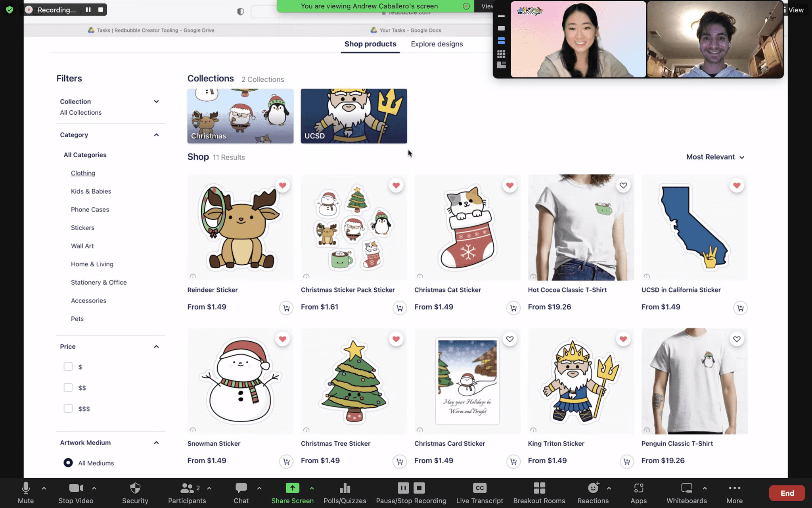Screen dimensions: 812x508
Task: Open the Reactions menu
Action: coord(593,488)
